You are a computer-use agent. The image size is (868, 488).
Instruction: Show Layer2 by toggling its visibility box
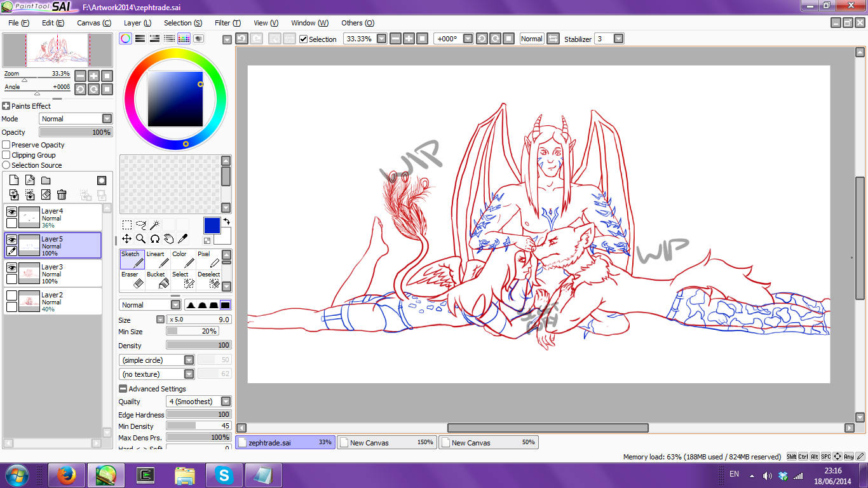[11, 295]
